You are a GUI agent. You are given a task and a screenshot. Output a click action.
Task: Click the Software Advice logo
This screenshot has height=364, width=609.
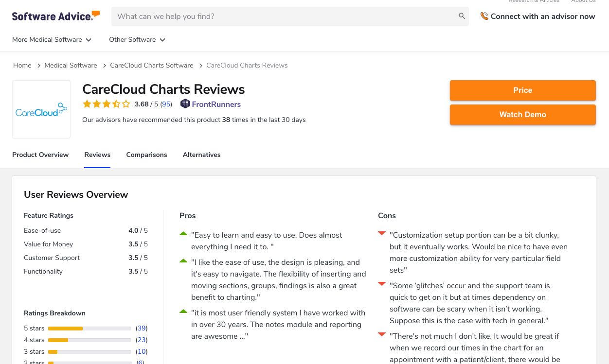(x=56, y=16)
